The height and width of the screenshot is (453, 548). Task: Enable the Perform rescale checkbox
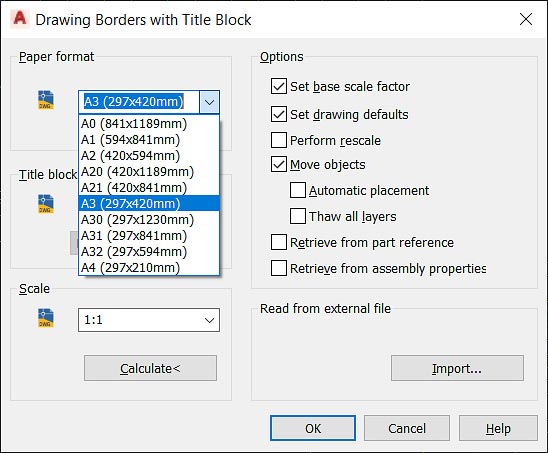point(279,140)
